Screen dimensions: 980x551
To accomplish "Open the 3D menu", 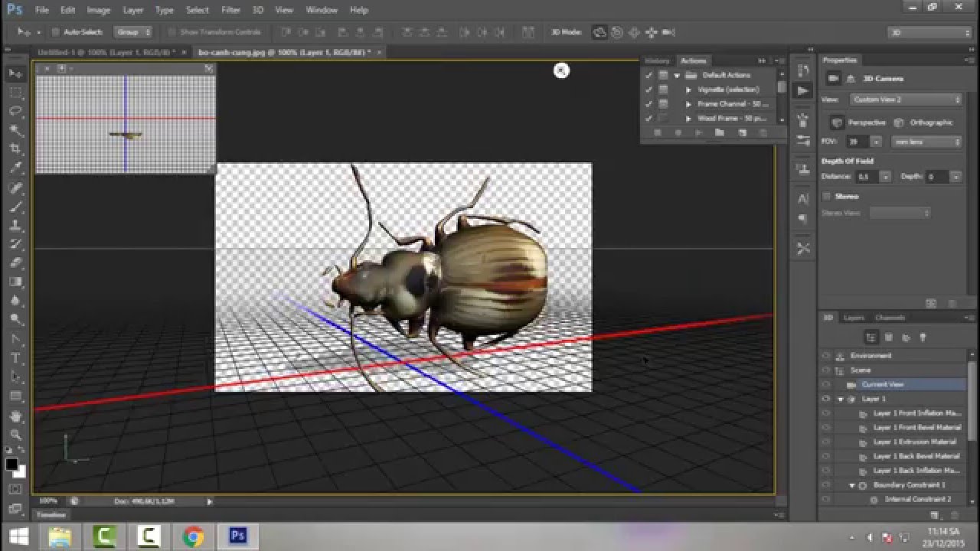I will click(x=258, y=10).
